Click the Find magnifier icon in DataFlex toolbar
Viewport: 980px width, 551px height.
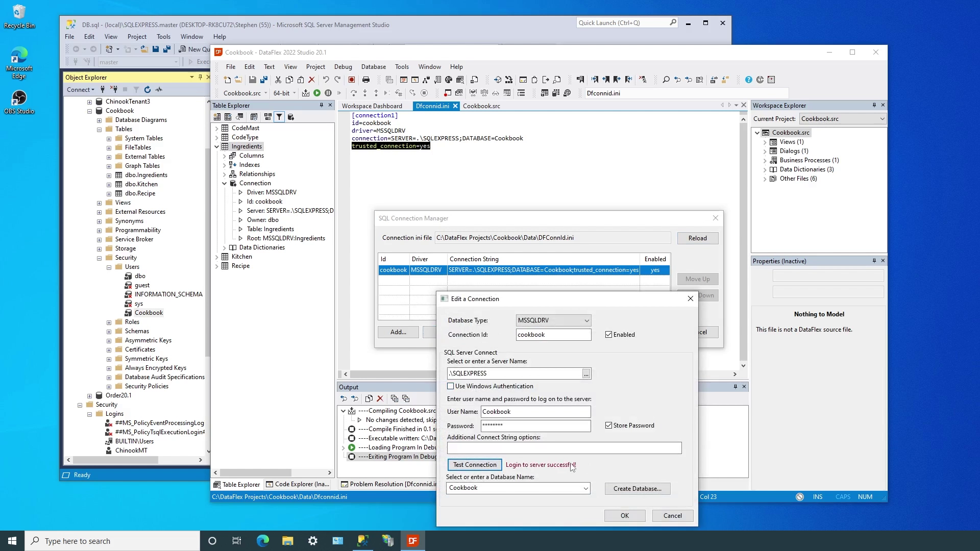(666, 80)
